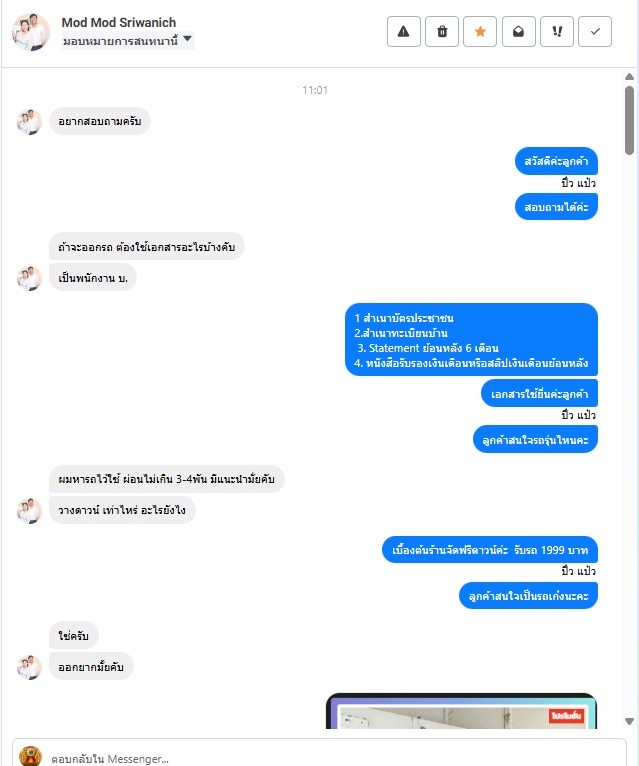Mark conversation unread with envelope icon
The width and height of the screenshot is (639, 766).
(x=518, y=32)
